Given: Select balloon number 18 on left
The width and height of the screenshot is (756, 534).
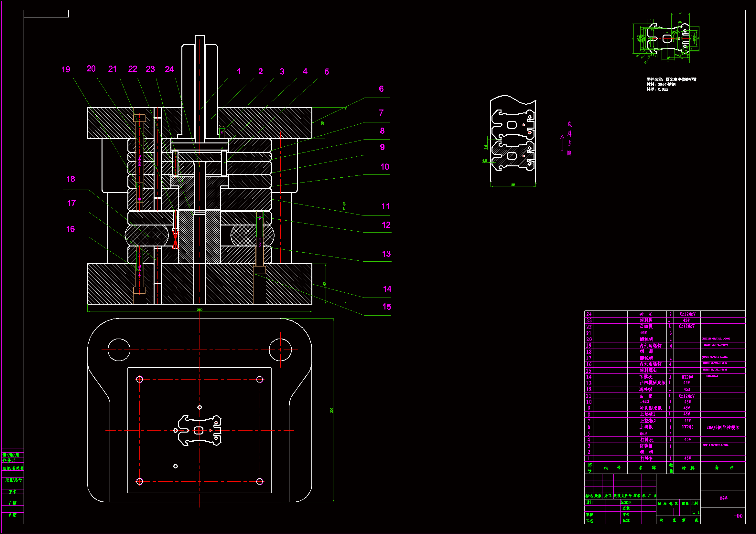Looking at the screenshot, I should point(70,179).
